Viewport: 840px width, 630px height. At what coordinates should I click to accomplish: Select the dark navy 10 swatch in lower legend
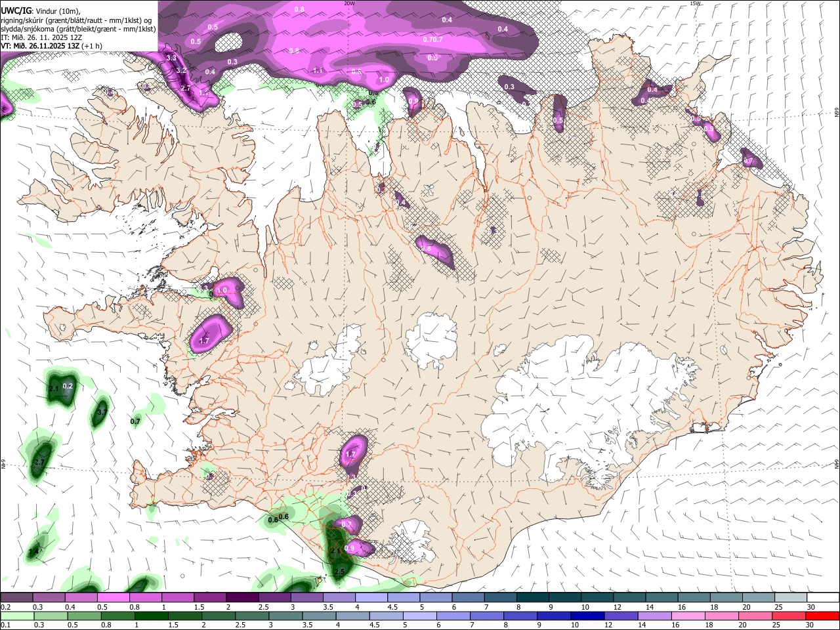587,616
